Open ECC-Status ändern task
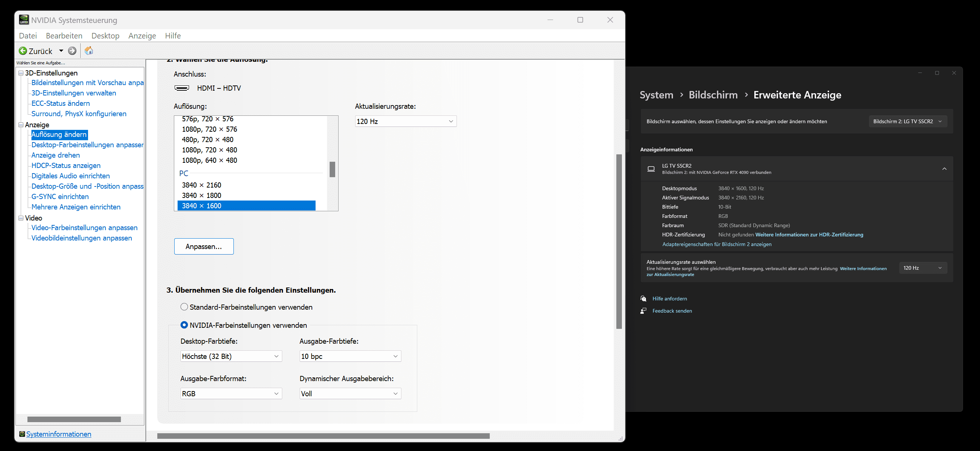 [61, 104]
